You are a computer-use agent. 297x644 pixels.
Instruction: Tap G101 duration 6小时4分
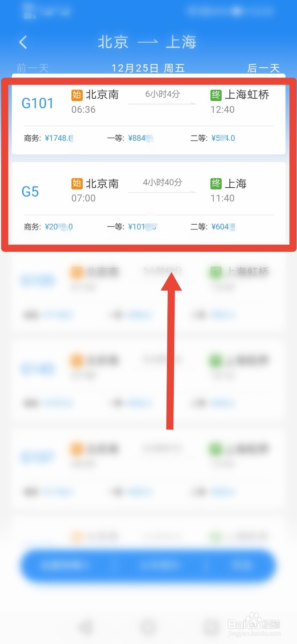point(163,94)
